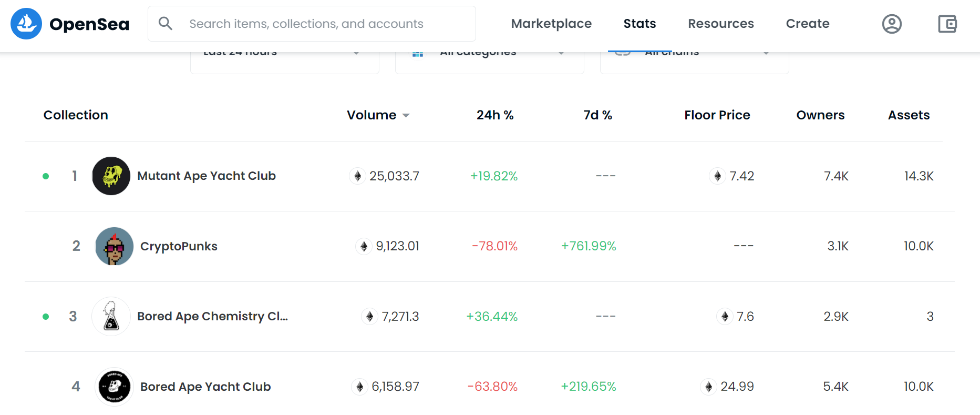Click the green dot beside Bored Ape Chemistry rank

[x=46, y=317]
